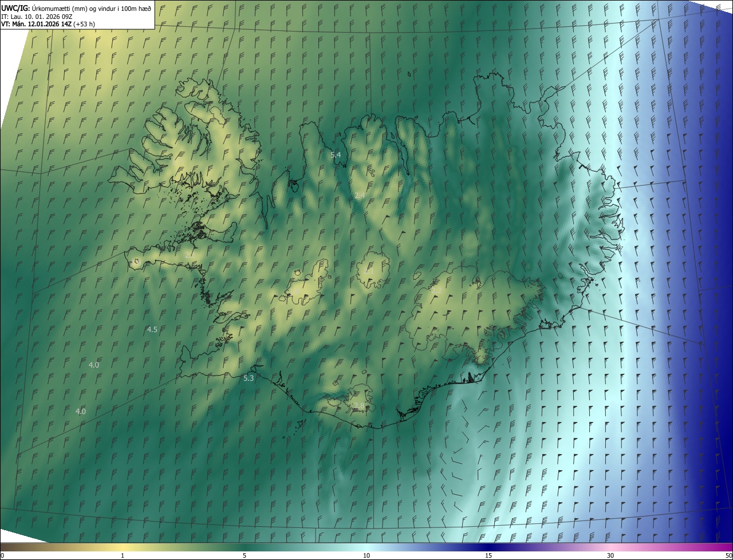Click the color scale tick label 30
The height and width of the screenshot is (560, 733).
610,555
